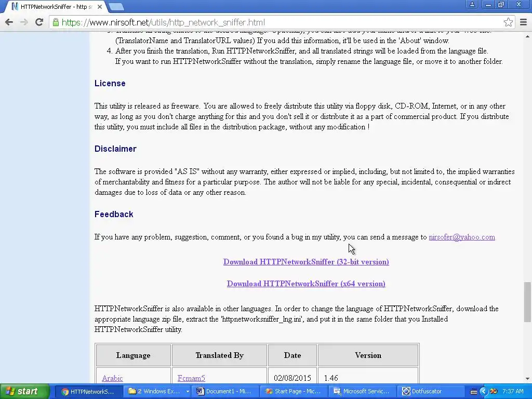
Task: Open the Chrome hamburger menu
Action: tap(523, 22)
